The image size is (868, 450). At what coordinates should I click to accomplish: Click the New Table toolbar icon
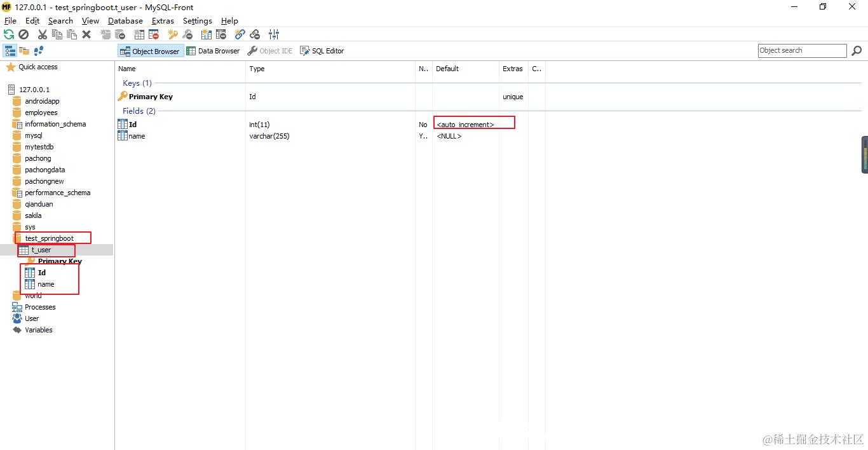(139, 34)
